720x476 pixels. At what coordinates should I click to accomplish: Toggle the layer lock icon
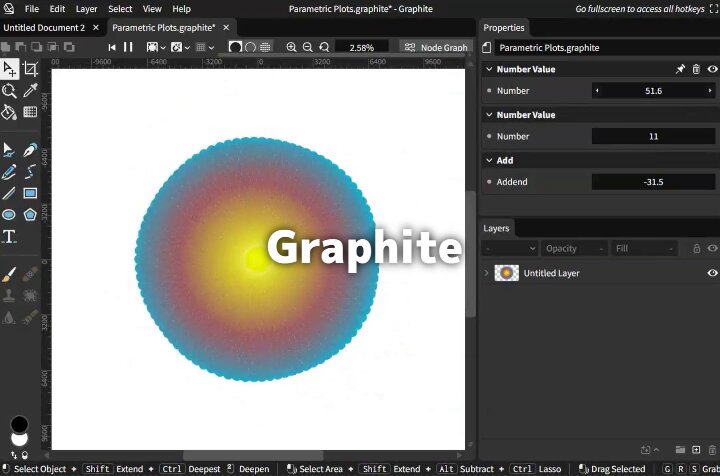point(697,248)
